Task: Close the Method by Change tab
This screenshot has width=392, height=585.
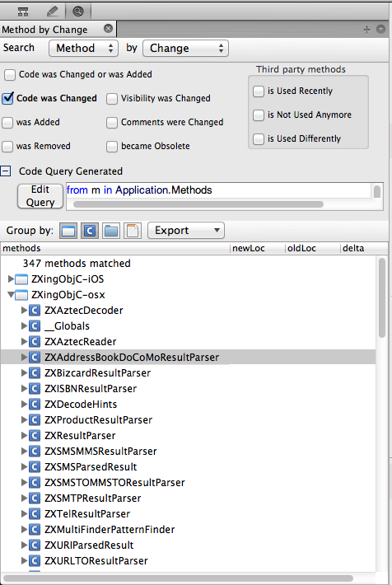Action: (x=108, y=28)
